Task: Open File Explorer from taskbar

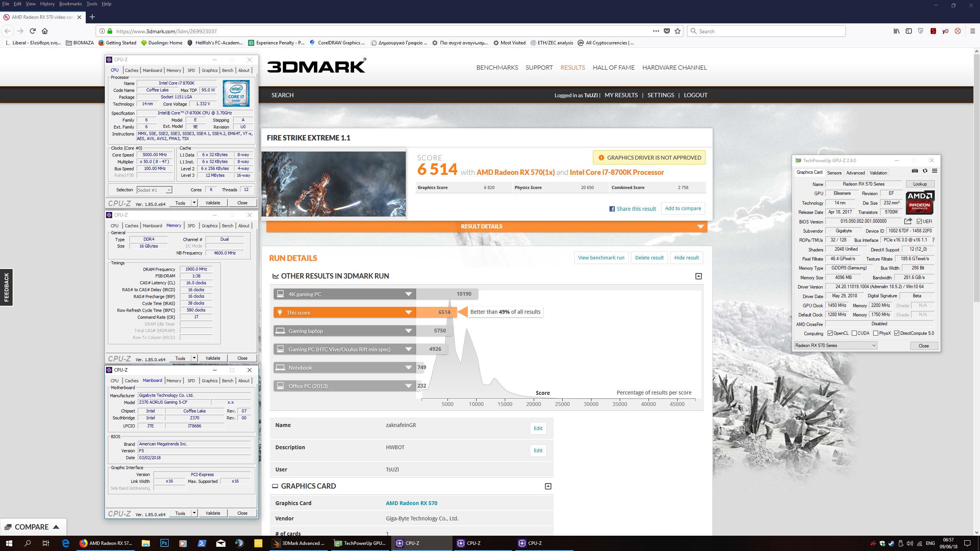Action: point(145,543)
